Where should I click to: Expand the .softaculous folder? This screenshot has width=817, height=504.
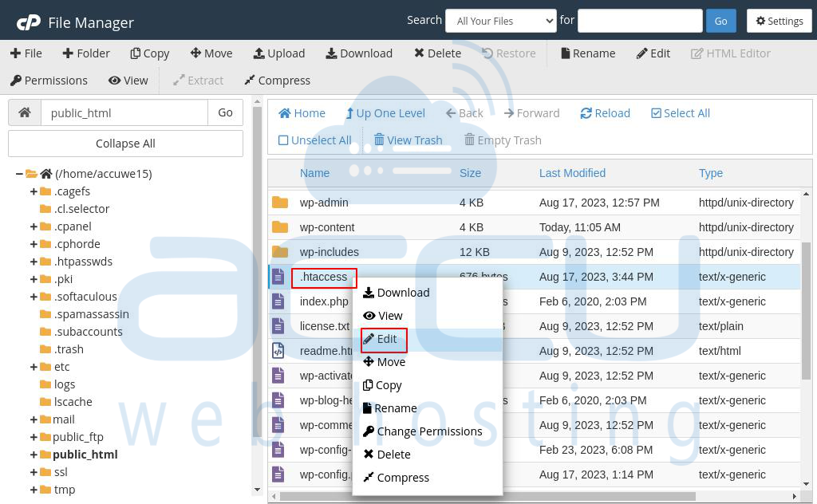(34, 297)
